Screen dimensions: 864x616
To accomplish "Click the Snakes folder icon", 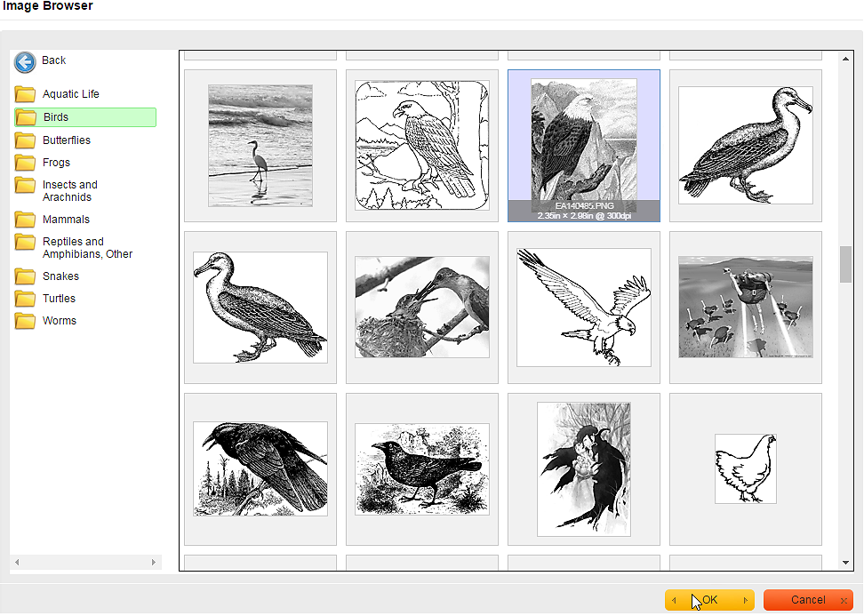I will (x=26, y=276).
